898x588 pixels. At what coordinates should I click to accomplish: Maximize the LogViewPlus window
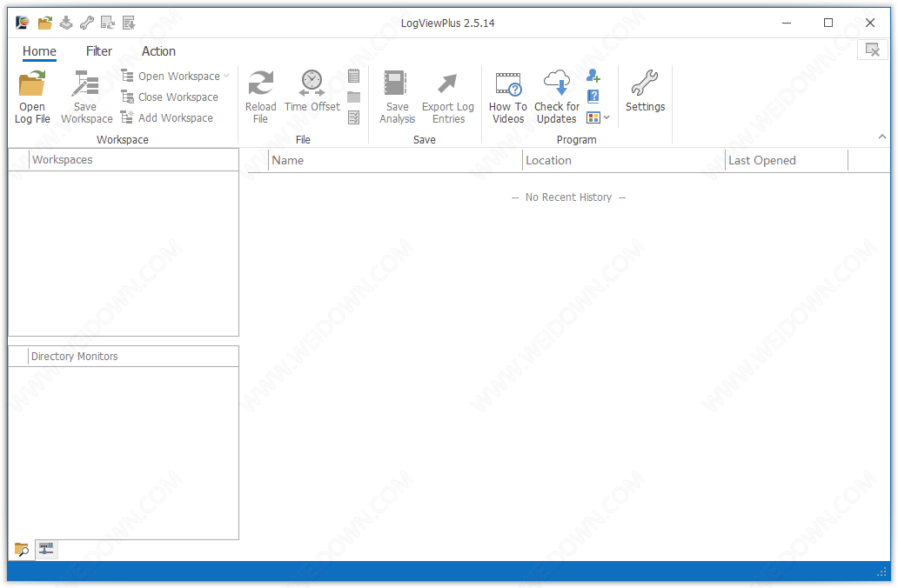828,23
